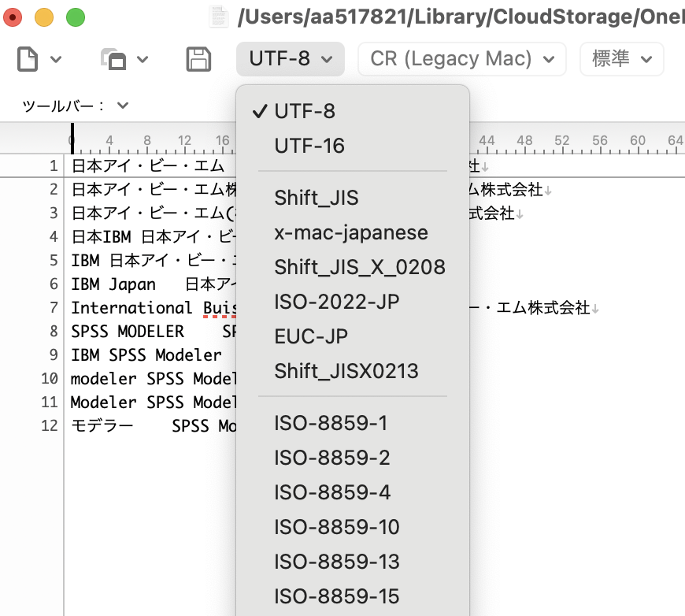The width and height of the screenshot is (685, 616).
Task: Open the CR (Legacy Mac) line ending dropdown
Action: click(461, 59)
